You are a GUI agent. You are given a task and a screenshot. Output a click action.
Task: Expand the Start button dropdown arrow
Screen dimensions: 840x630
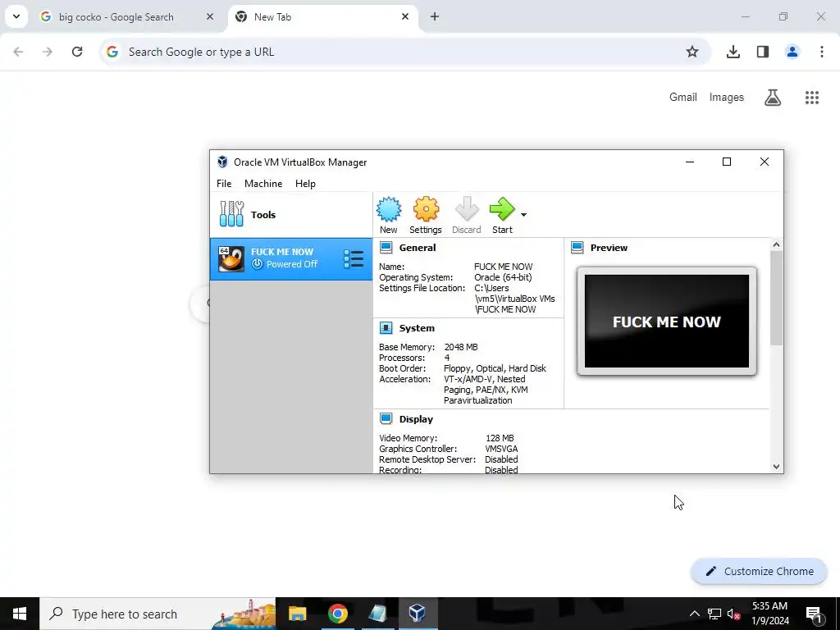point(523,215)
